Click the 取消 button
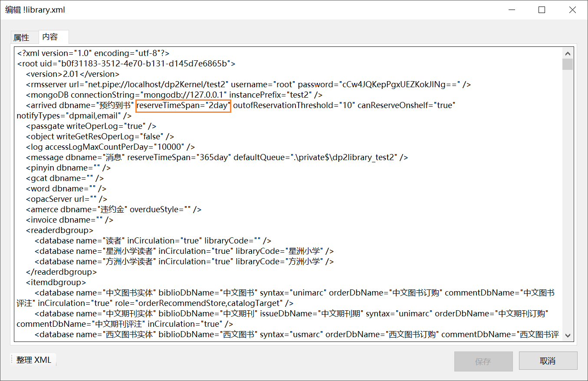This screenshot has width=588, height=381. pos(548,361)
